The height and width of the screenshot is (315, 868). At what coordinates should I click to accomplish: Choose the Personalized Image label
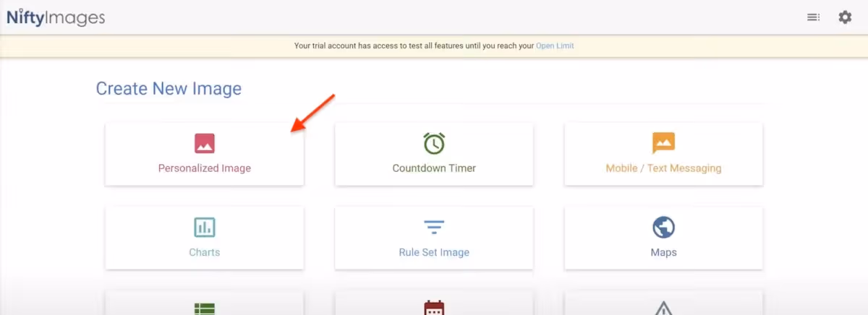click(205, 168)
